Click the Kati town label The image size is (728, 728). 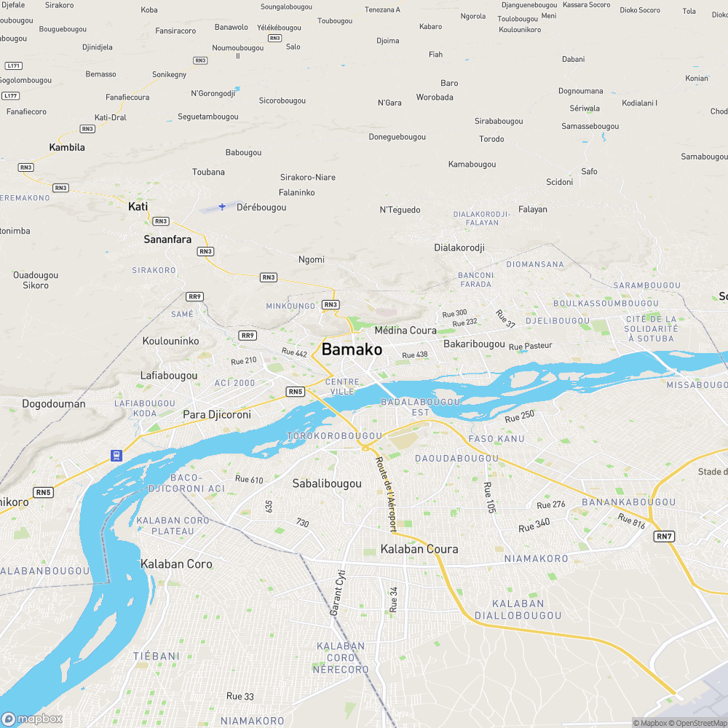138,207
